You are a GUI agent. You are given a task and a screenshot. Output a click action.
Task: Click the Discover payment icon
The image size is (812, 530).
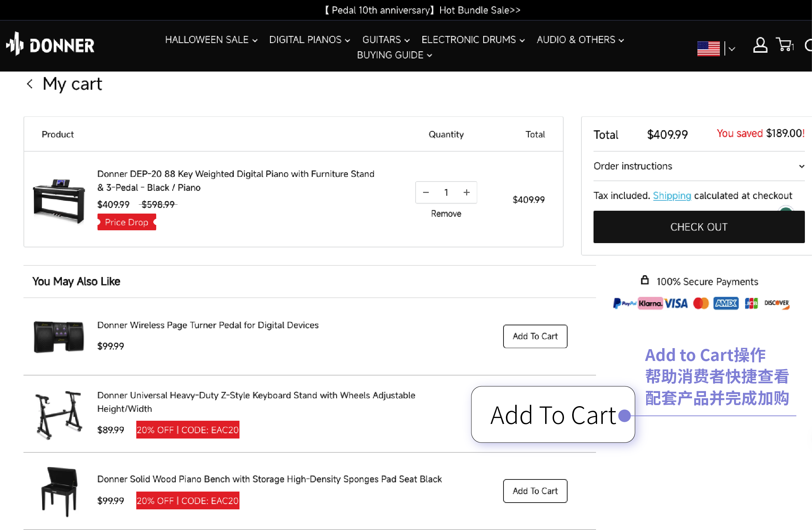tap(777, 303)
